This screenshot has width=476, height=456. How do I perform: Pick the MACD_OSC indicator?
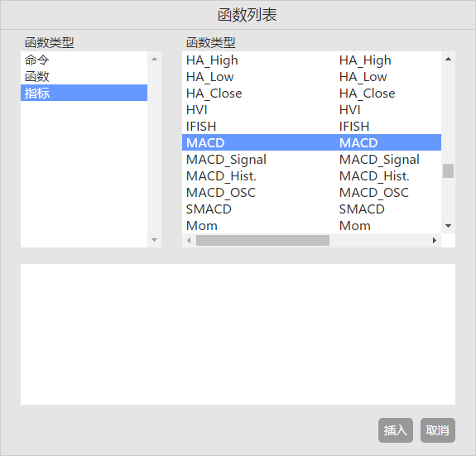[x=311, y=192]
